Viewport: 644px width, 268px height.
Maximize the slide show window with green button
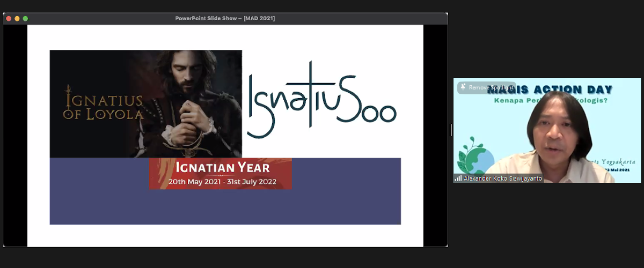tap(25, 18)
